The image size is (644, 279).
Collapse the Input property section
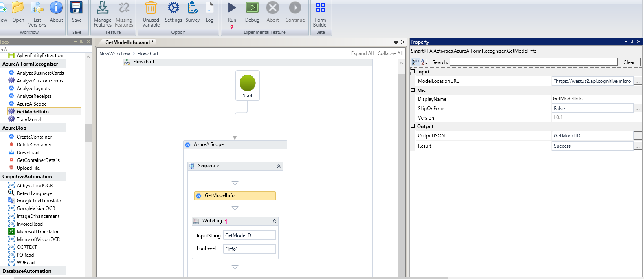click(413, 71)
